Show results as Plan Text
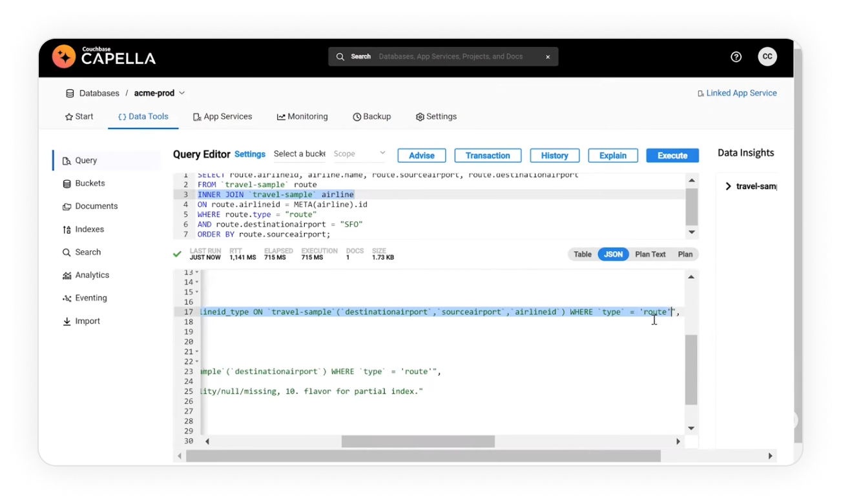The height and width of the screenshot is (504, 841). tap(650, 254)
